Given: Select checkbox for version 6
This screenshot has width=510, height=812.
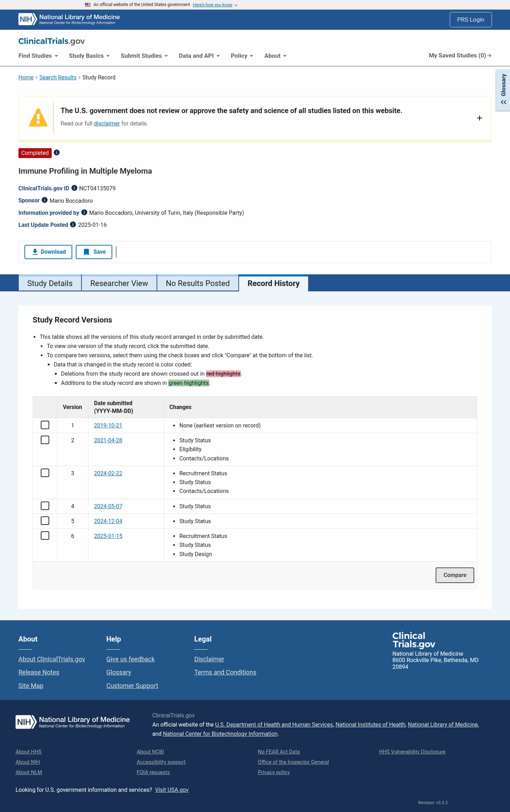Looking at the screenshot, I should 45,536.
